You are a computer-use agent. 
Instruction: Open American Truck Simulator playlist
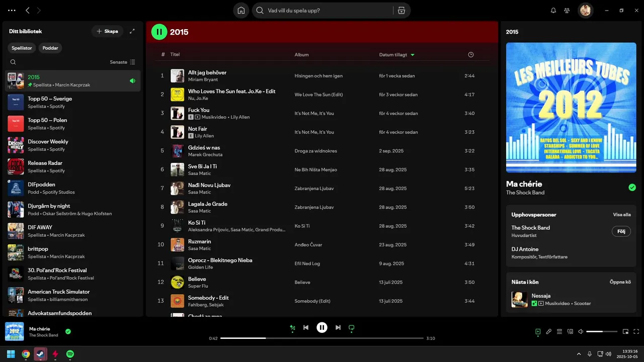(73, 295)
